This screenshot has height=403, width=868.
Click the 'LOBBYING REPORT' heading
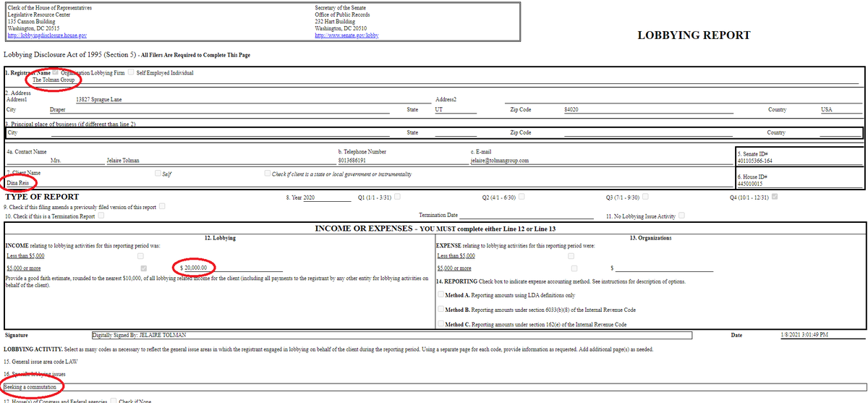[x=694, y=35]
